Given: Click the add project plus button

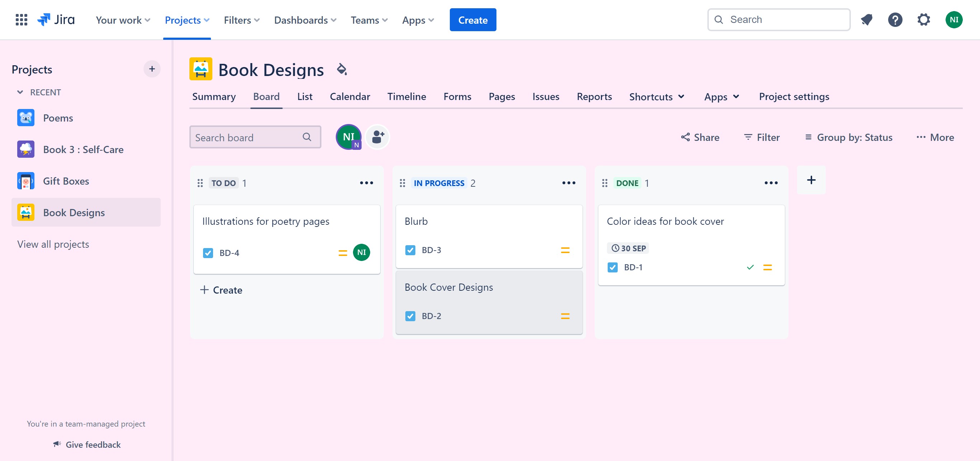Looking at the screenshot, I should (x=152, y=69).
